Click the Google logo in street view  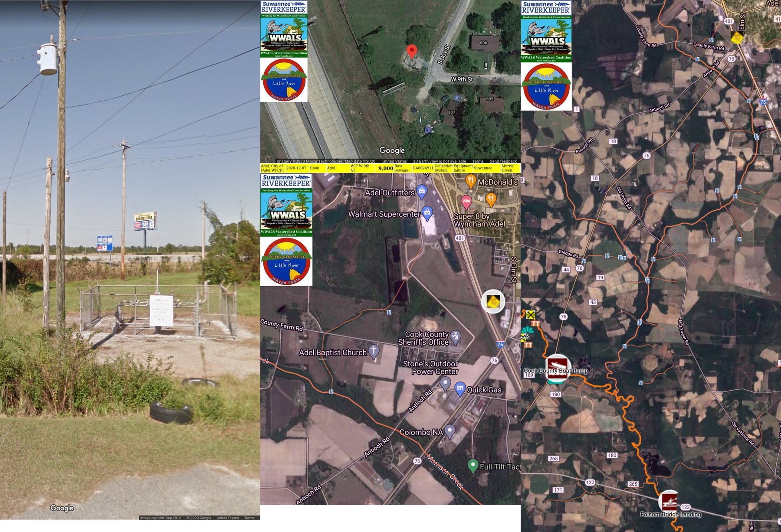point(62,508)
